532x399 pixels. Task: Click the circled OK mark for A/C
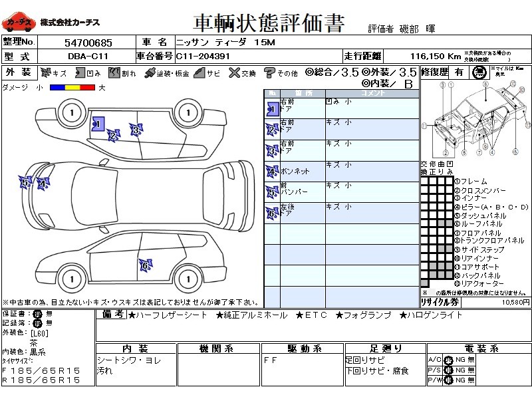448,360
